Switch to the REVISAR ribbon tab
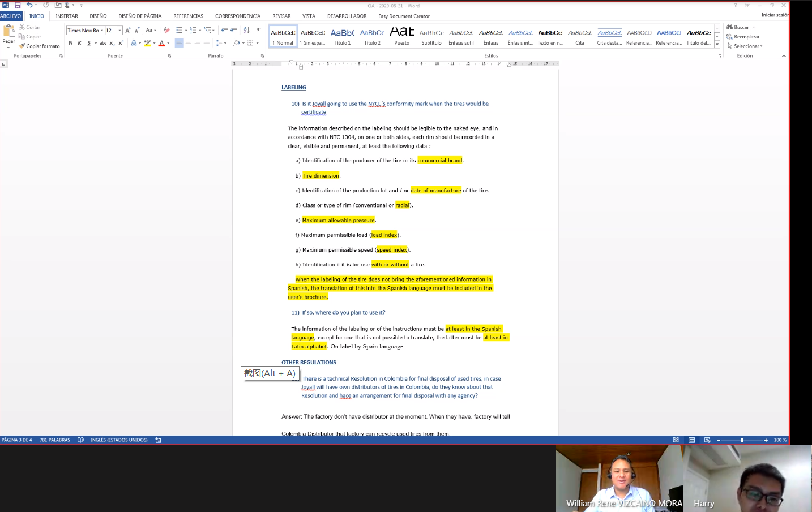The height and width of the screenshot is (512, 812). coord(281,16)
